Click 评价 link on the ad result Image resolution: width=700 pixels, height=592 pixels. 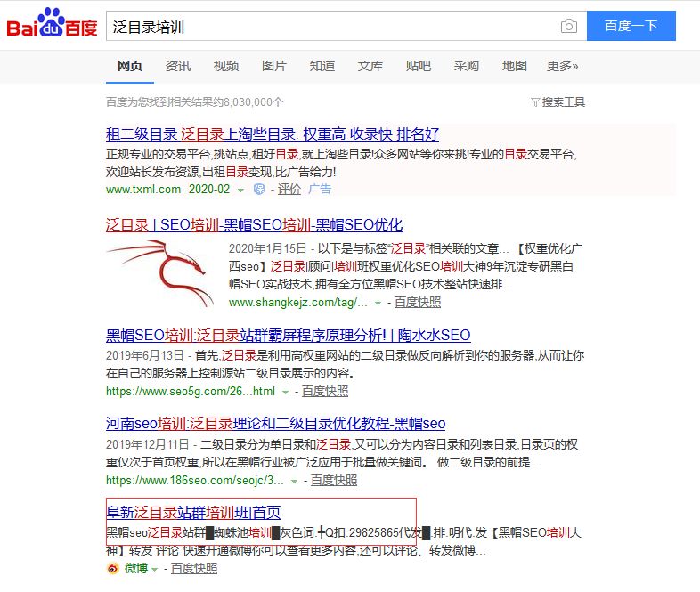[x=289, y=189]
